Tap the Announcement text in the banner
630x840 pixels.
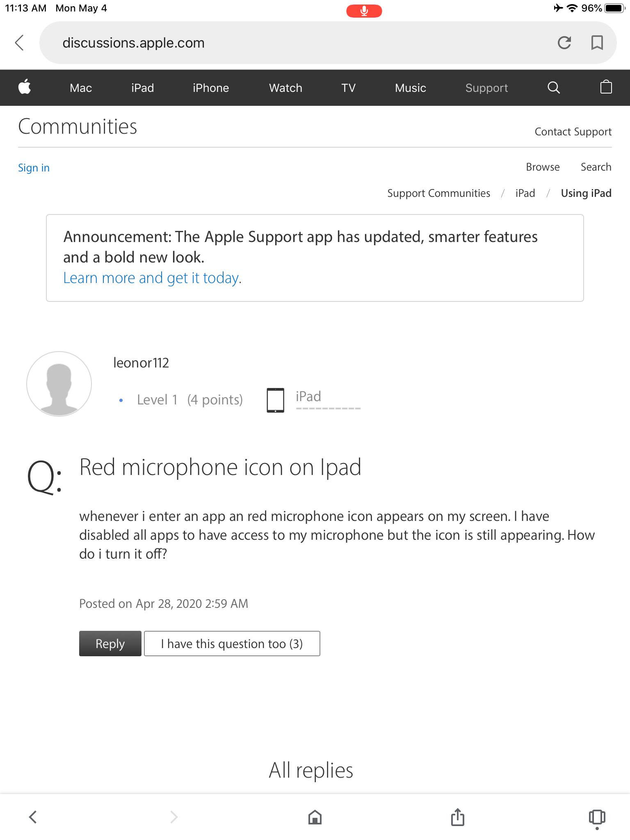pyautogui.click(x=300, y=247)
